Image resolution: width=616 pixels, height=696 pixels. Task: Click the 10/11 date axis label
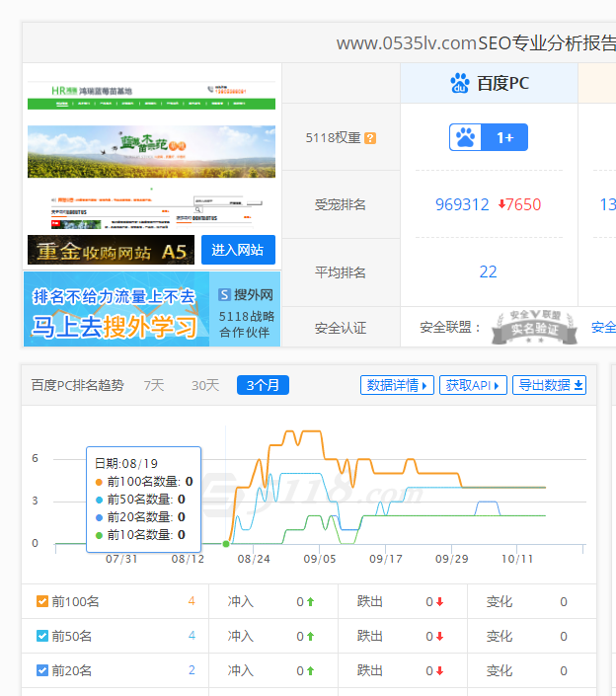pos(517,559)
